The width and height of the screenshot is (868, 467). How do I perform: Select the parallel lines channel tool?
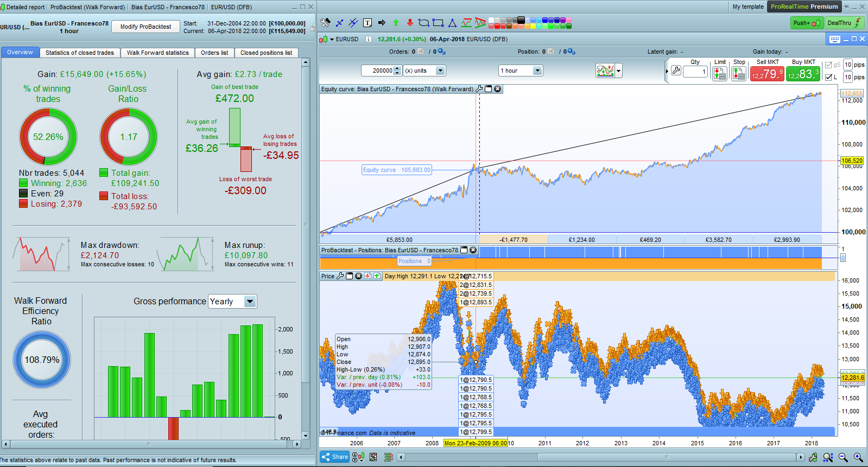click(353, 23)
